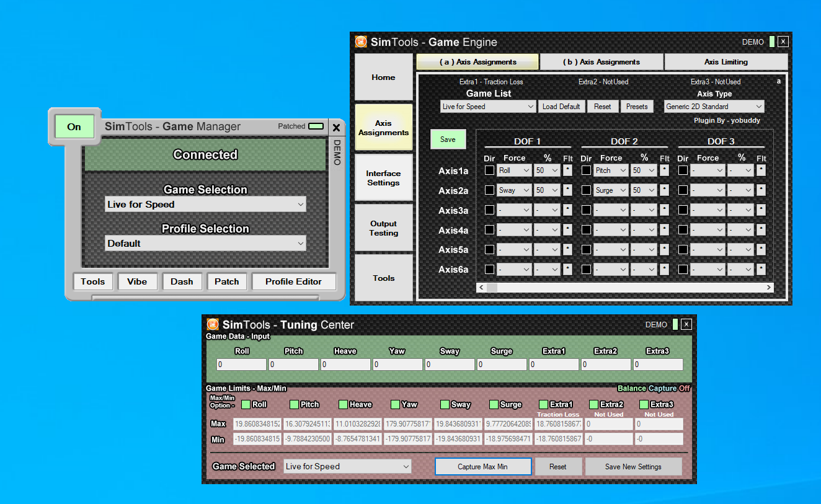Check Axis1a DOF 1 Dir checkbox
821x504 pixels.
pyautogui.click(x=490, y=170)
